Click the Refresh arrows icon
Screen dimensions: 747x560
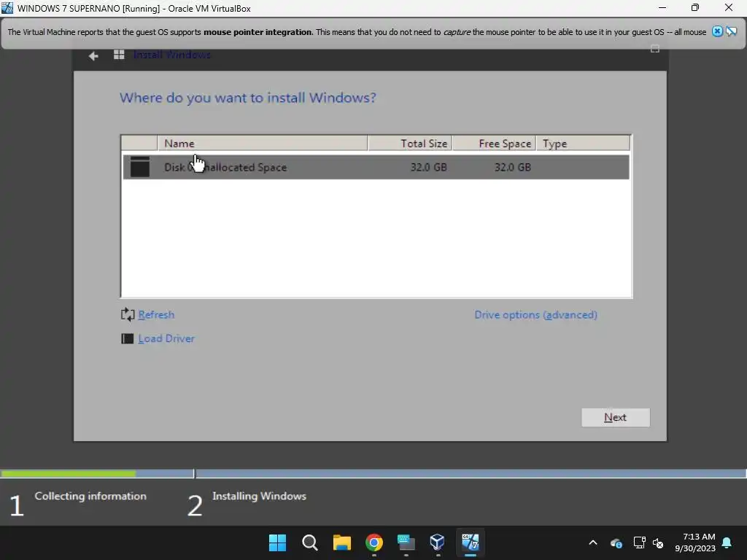128,314
